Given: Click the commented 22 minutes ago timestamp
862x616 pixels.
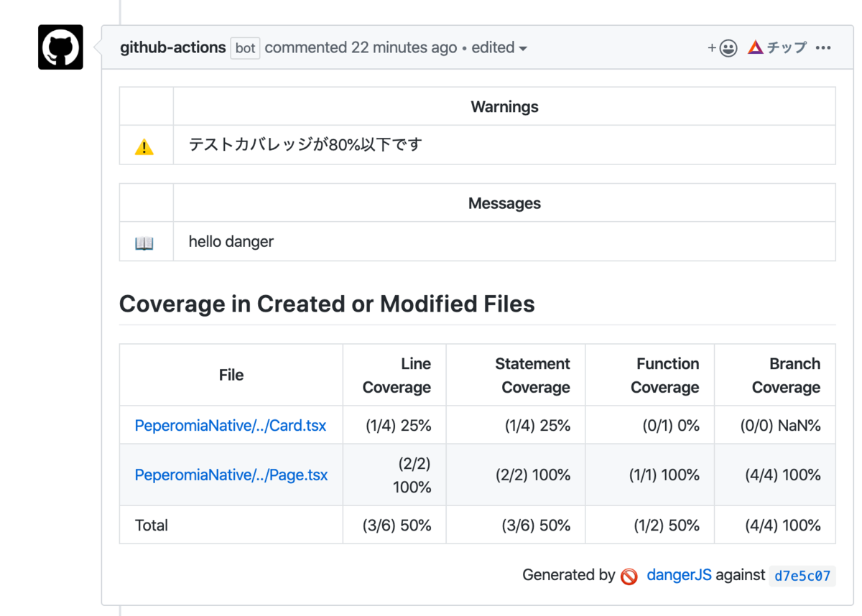Looking at the screenshot, I should coord(361,47).
